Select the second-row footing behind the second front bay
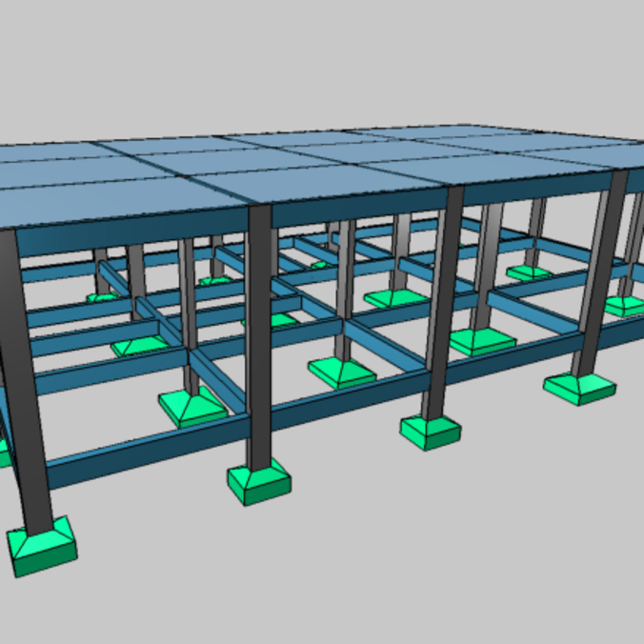 340,372
